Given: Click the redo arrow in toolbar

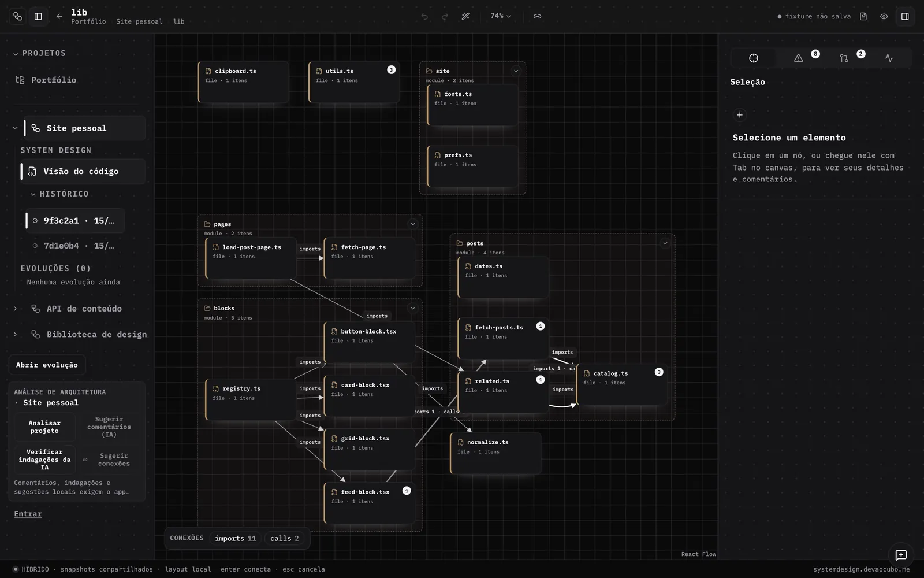Looking at the screenshot, I should 445,16.
